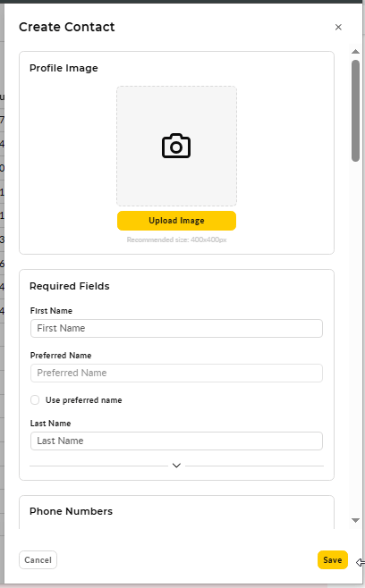Image resolution: width=365 pixels, height=588 pixels.
Task: Expand more Required Fields with the chevron
Action: click(176, 466)
